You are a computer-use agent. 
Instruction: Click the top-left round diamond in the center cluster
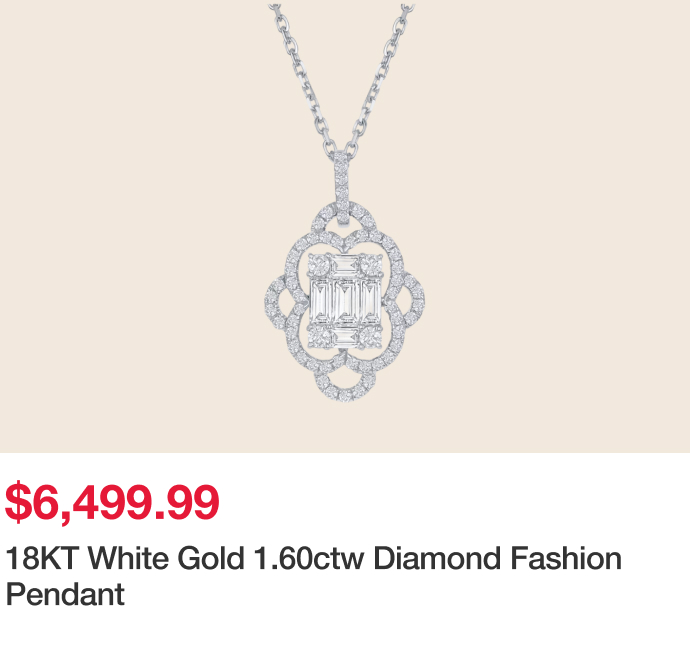point(321,265)
